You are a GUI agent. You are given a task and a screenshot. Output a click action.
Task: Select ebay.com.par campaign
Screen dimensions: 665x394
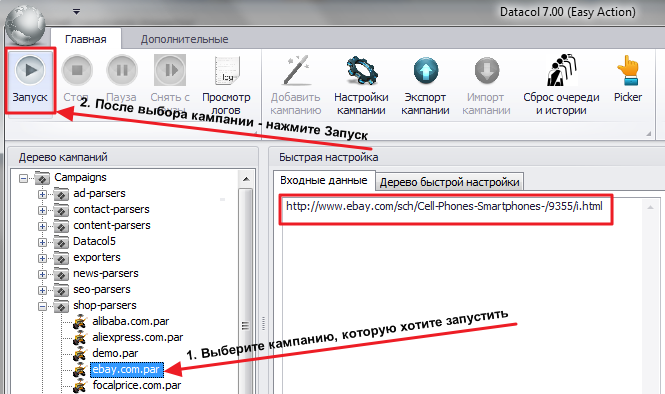click(x=126, y=369)
